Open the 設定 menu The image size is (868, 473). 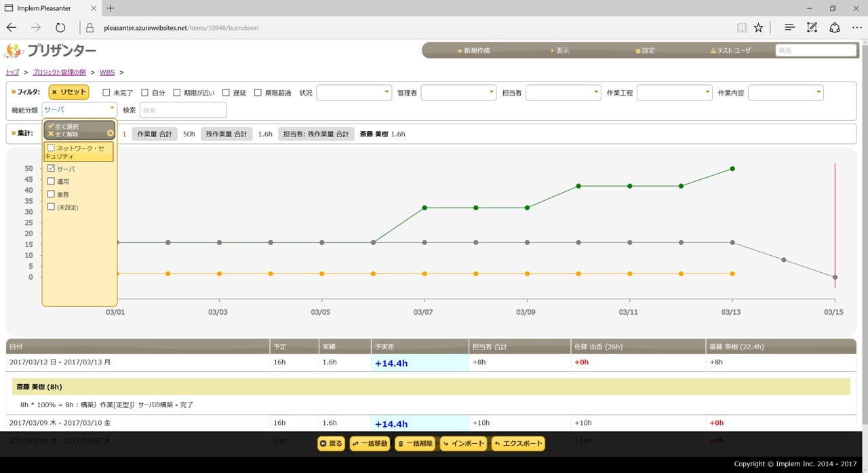coord(646,51)
